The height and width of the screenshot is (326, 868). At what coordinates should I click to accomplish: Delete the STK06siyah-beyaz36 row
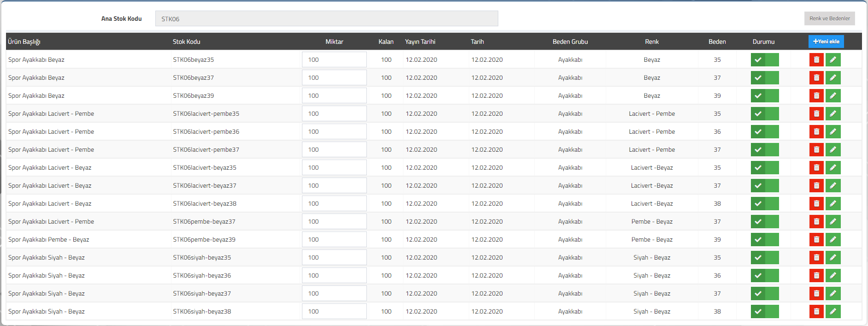[816, 276]
